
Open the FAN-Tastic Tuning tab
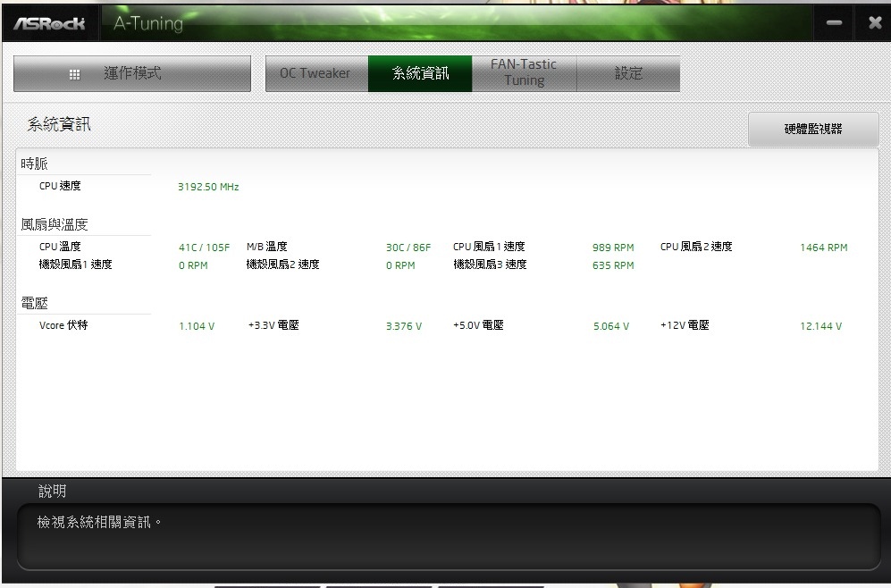(524, 73)
